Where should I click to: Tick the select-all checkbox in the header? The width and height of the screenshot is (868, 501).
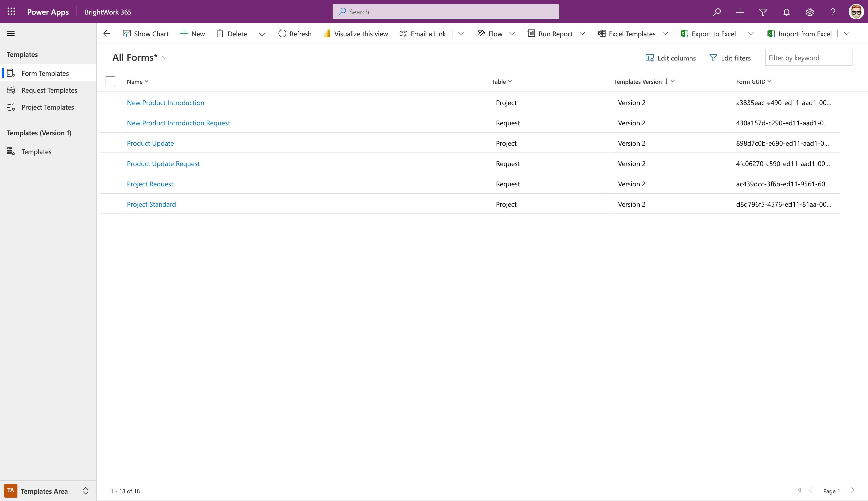tap(110, 82)
